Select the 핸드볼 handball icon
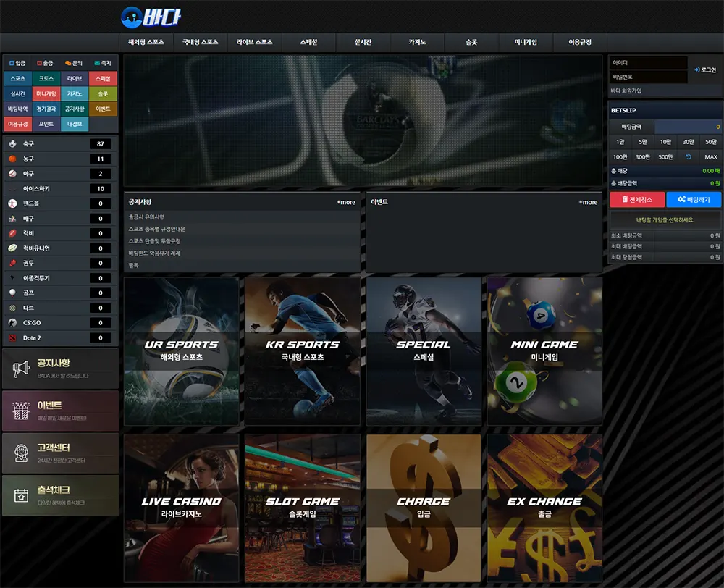The width and height of the screenshot is (724, 588). [x=12, y=203]
